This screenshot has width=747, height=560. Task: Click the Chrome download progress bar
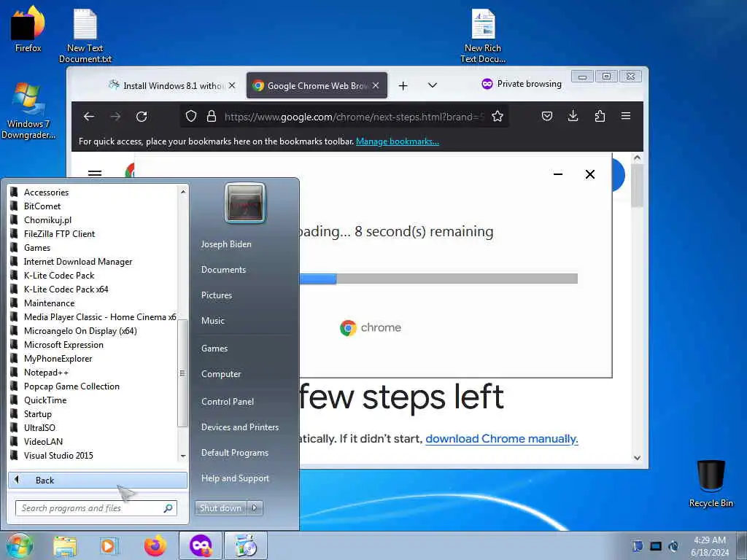tap(438, 279)
